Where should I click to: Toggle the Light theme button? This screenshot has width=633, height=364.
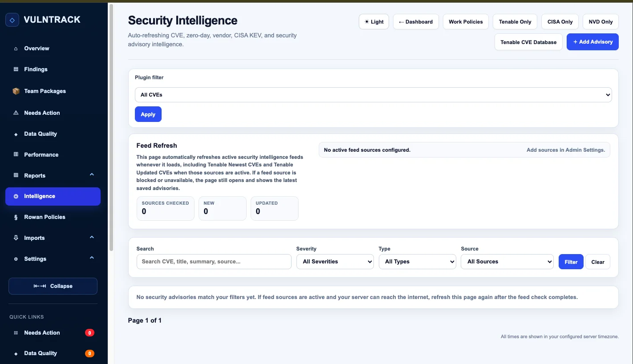(374, 22)
